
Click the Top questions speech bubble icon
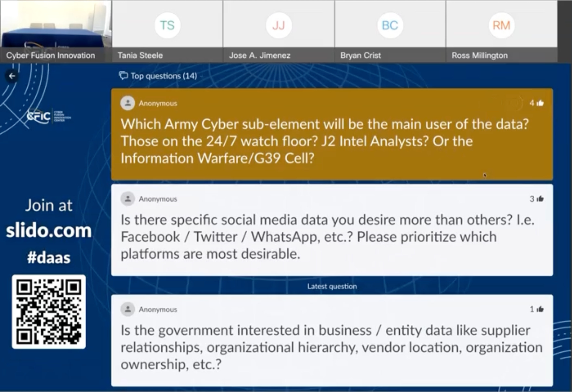click(x=123, y=76)
